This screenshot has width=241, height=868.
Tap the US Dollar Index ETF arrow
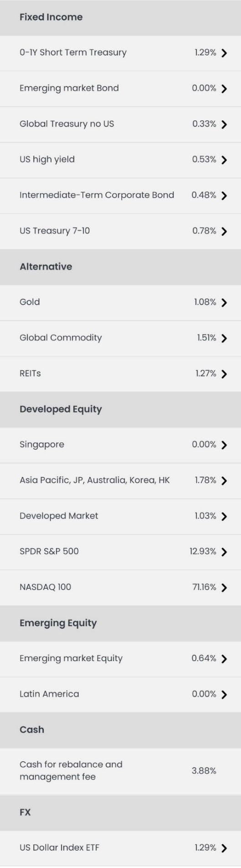pos(224,848)
